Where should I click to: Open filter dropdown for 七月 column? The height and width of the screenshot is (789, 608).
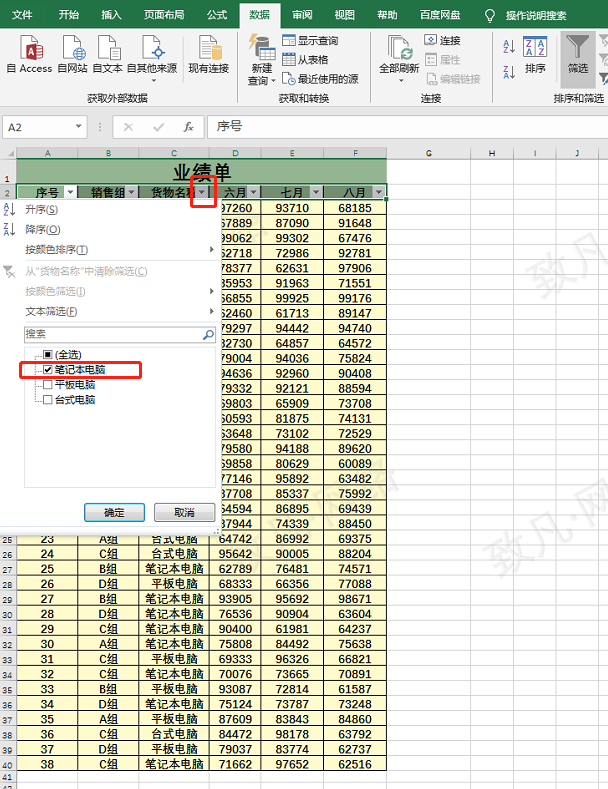[316, 192]
